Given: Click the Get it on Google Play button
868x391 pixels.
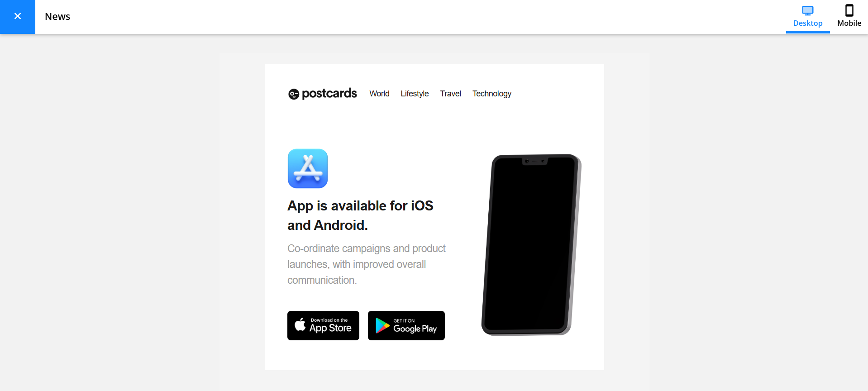Looking at the screenshot, I should coord(406,325).
